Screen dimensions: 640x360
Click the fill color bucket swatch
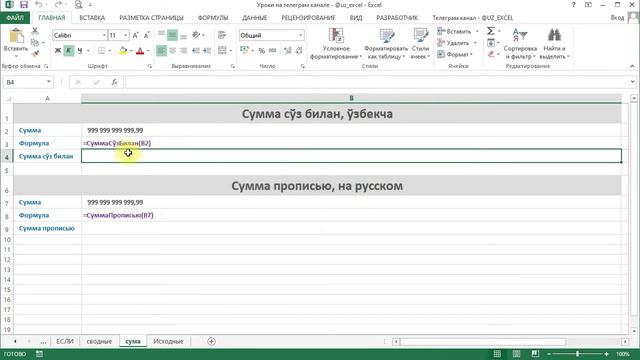123,51
